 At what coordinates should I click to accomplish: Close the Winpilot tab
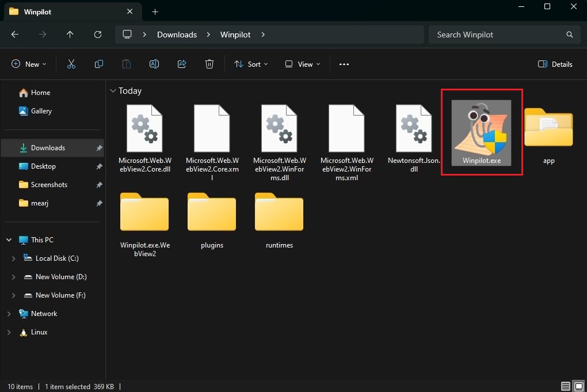point(129,12)
